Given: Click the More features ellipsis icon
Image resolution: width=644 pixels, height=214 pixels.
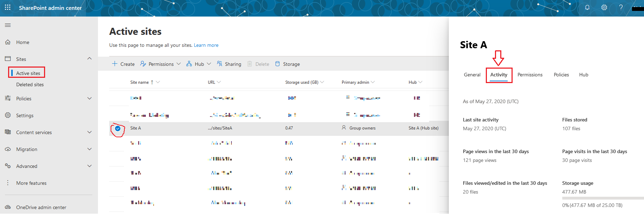Looking at the screenshot, I should 8,183.
